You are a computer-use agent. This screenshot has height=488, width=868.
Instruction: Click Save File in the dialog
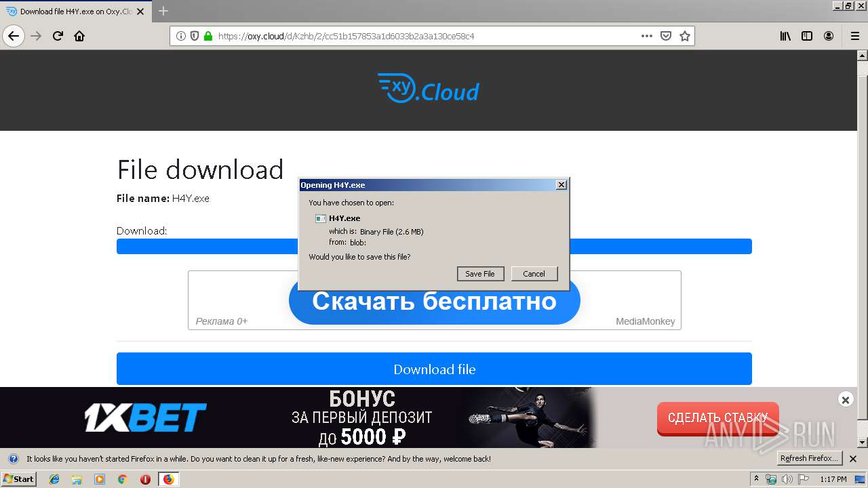[x=480, y=274]
